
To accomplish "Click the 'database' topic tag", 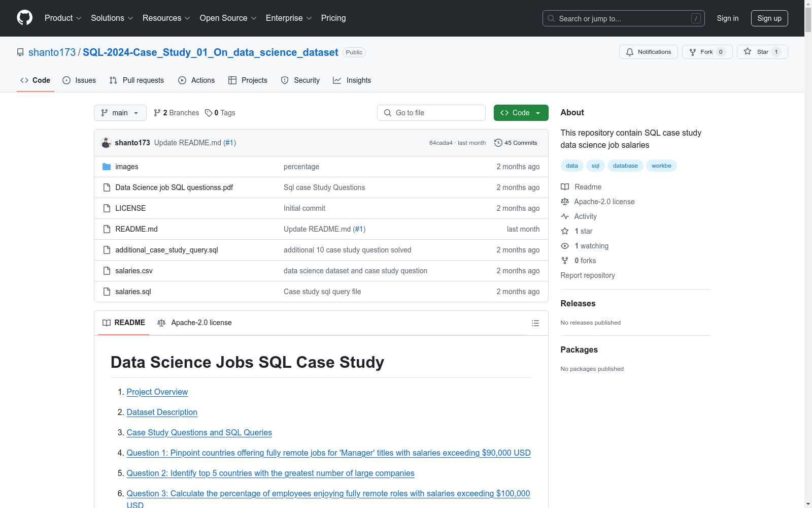I will point(625,166).
